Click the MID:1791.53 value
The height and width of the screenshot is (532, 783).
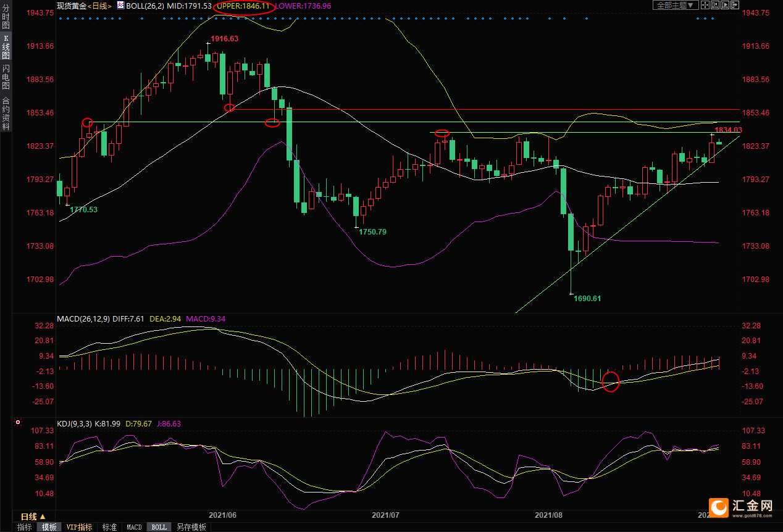(188, 6)
